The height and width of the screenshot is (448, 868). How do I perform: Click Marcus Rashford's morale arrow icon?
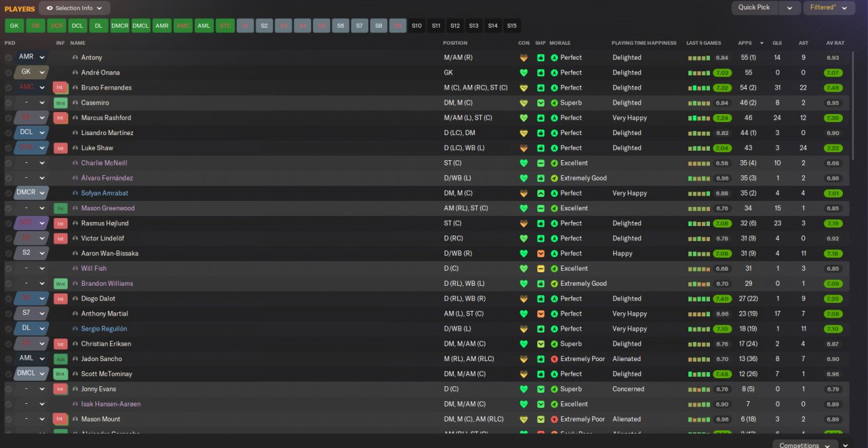(554, 118)
